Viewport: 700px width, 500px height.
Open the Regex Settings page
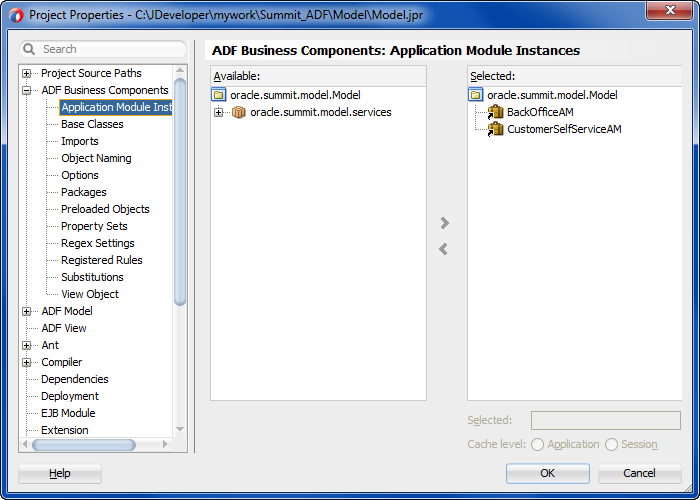point(98,243)
